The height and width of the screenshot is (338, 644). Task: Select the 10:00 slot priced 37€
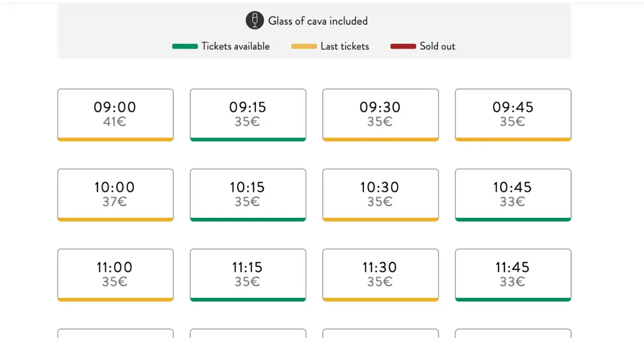(115, 194)
